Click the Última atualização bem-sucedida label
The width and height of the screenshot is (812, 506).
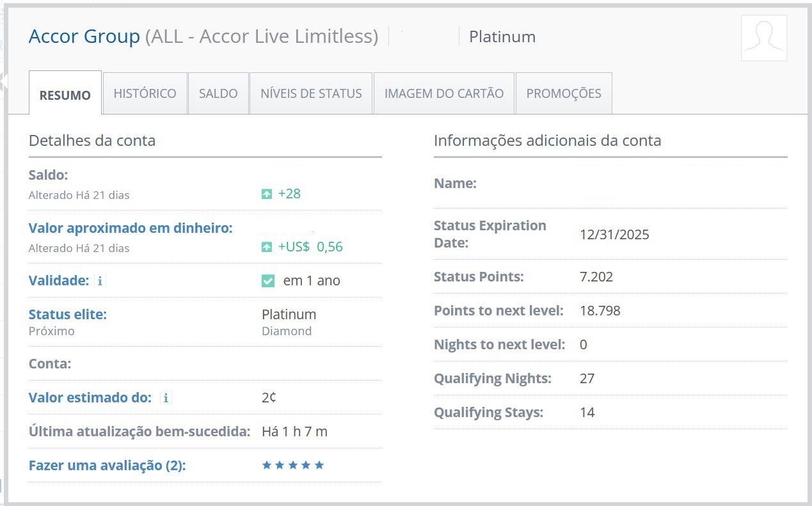click(139, 431)
